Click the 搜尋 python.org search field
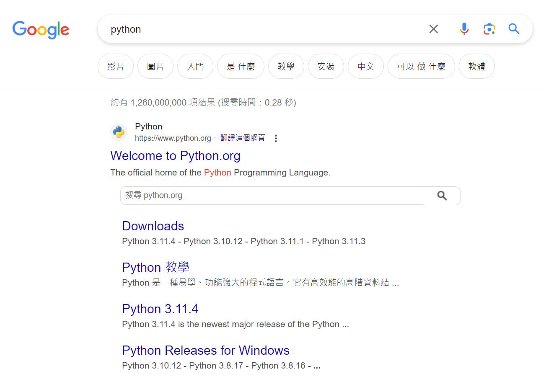The image size is (546, 392). click(272, 196)
